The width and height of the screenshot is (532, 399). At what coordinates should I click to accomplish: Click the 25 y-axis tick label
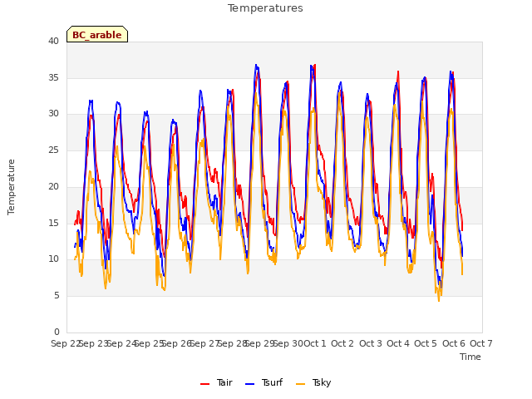tap(53, 150)
